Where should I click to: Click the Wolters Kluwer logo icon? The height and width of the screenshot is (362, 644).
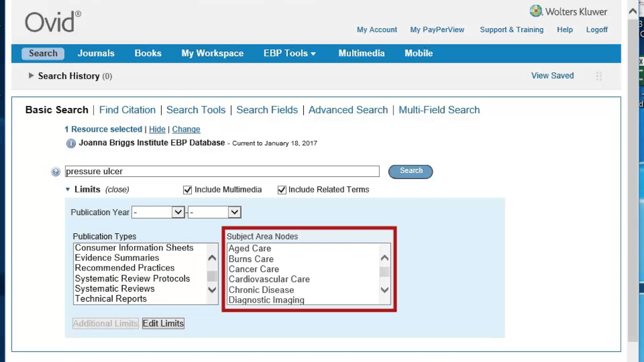tap(536, 11)
